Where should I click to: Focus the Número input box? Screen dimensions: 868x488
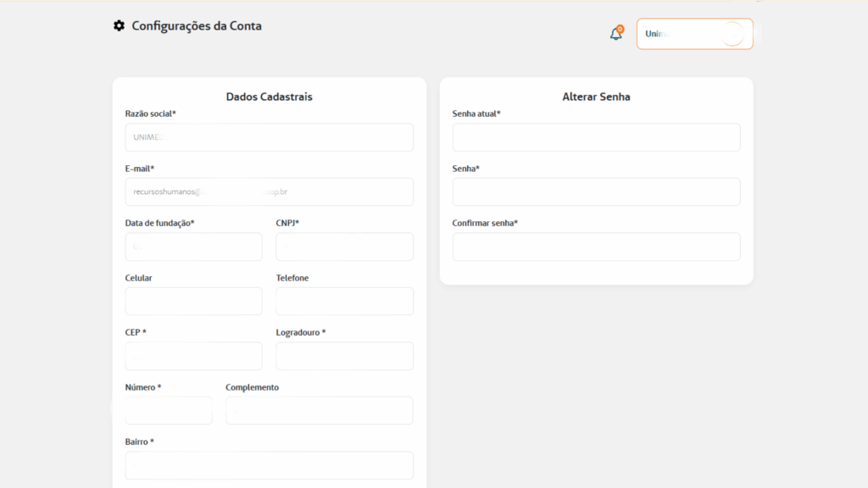tap(169, 410)
